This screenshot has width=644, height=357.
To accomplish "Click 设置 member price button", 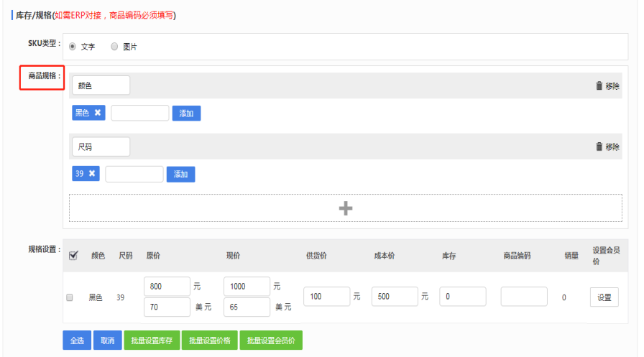I will pos(604,297).
